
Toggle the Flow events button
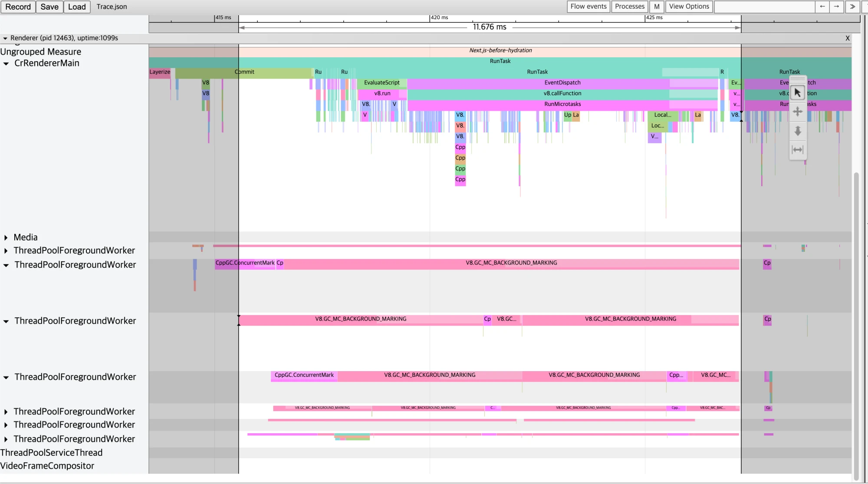pyautogui.click(x=587, y=7)
